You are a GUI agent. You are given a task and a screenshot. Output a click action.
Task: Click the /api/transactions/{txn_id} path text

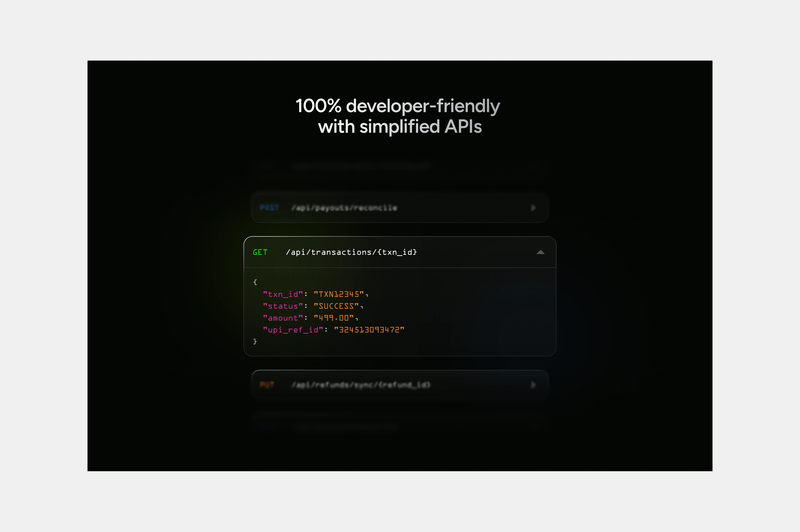[x=351, y=252]
